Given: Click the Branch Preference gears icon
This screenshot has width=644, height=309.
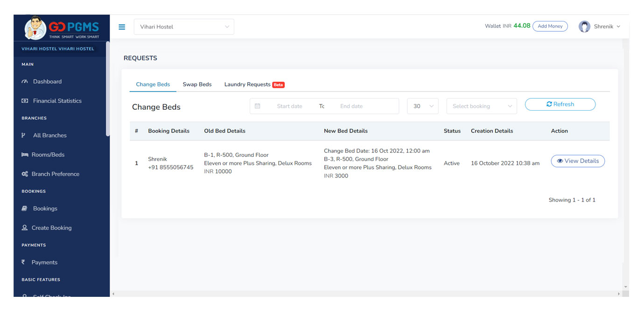Looking at the screenshot, I should [x=25, y=174].
